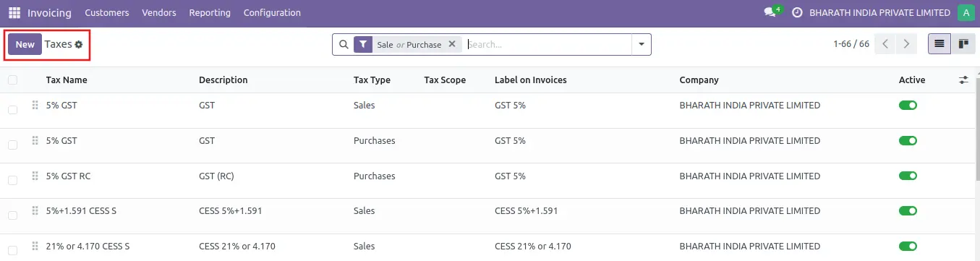Open the activities clock icon
The image size is (980, 261).
click(798, 13)
